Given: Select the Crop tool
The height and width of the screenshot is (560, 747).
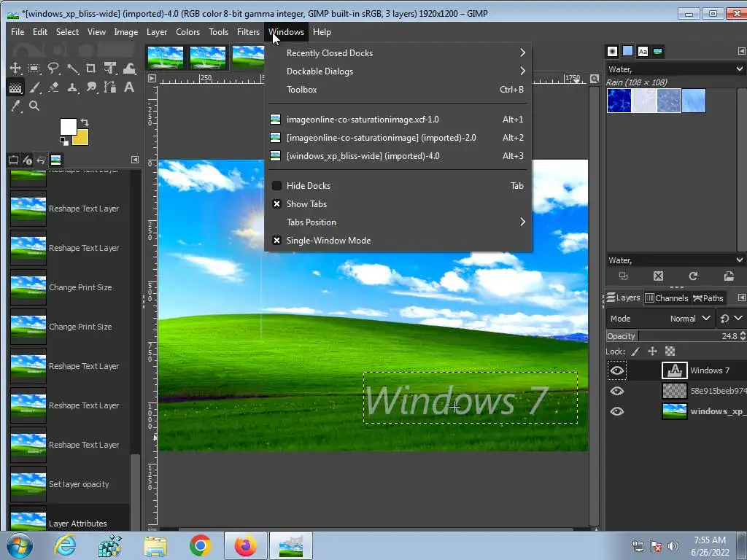Looking at the screenshot, I should [x=91, y=68].
